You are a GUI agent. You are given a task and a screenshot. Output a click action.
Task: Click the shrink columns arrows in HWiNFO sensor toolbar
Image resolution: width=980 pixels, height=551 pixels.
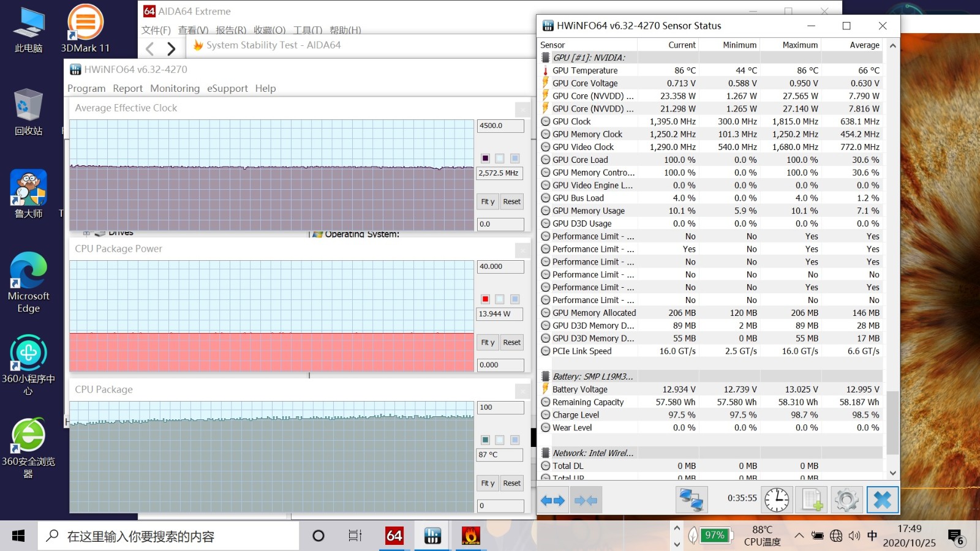pyautogui.click(x=586, y=500)
